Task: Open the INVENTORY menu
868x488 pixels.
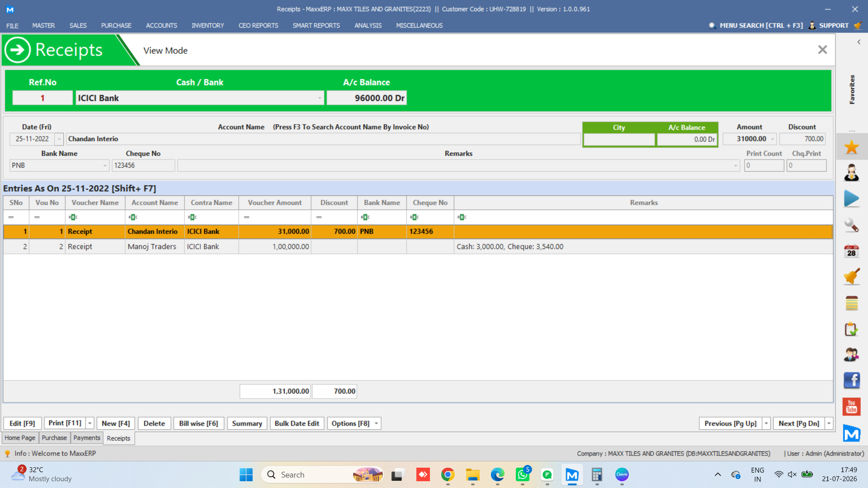Action: pyautogui.click(x=208, y=25)
